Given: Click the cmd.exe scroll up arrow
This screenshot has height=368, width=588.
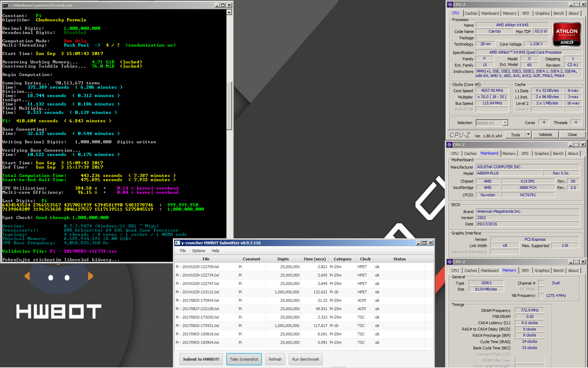Looking at the screenshot, I should coord(229,12).
